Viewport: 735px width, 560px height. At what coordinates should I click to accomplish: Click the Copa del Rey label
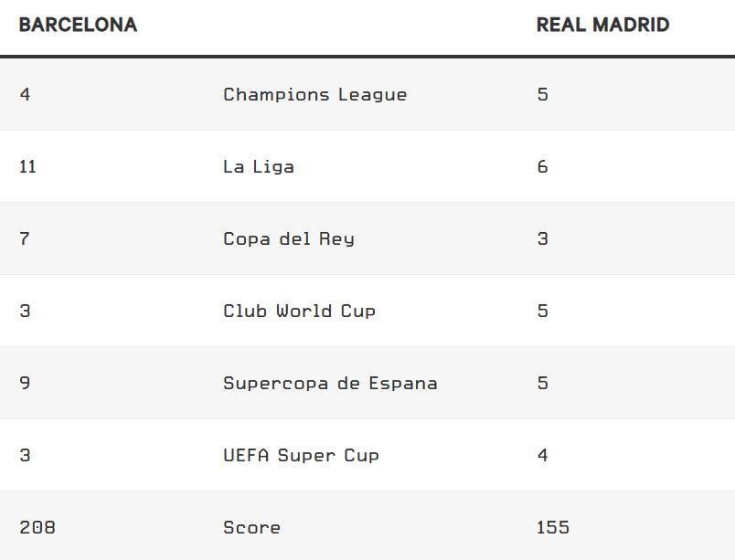(288, 238)
